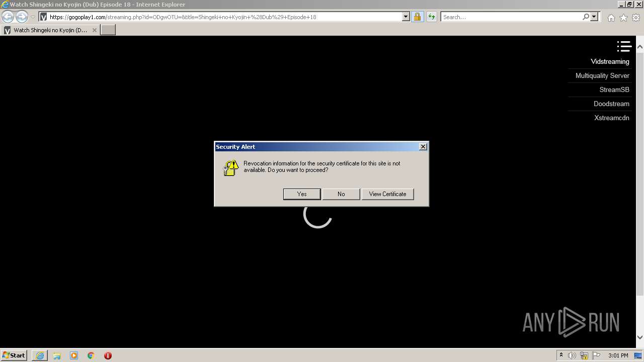The height and width of the screenshot is (362, 644).
Task: Choose the Xstreamcdn server
Action: coord(611,118)
